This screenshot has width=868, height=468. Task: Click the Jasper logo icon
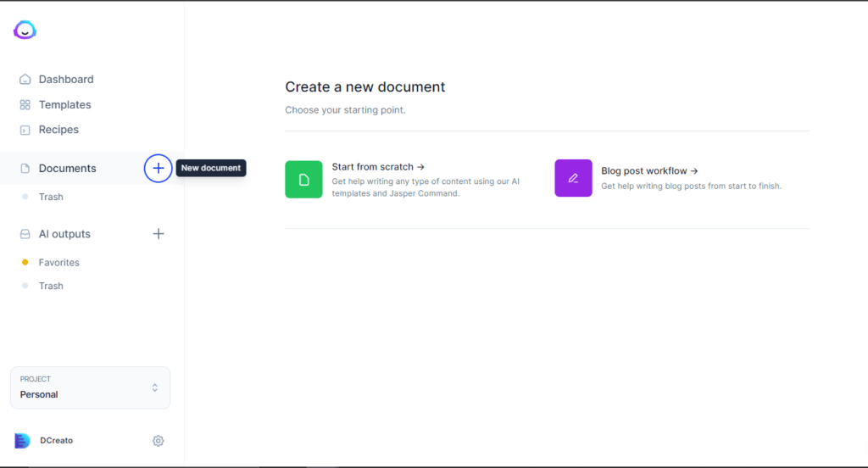25,31
